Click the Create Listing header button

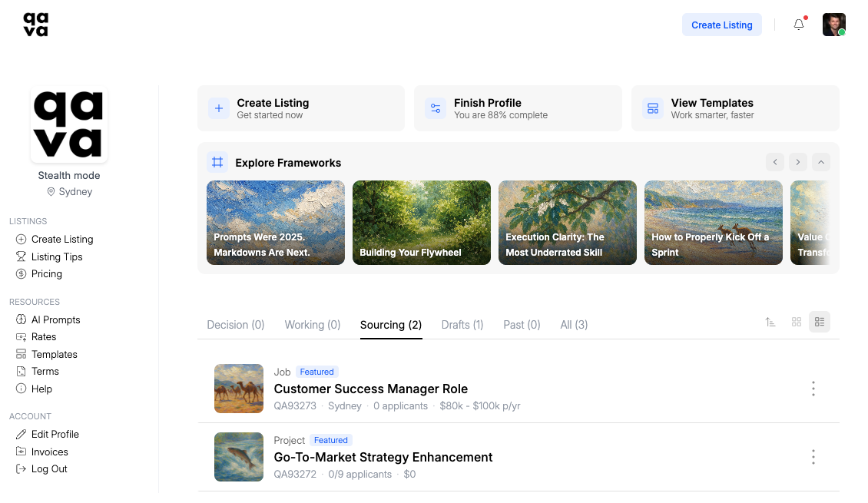point(721,25)
